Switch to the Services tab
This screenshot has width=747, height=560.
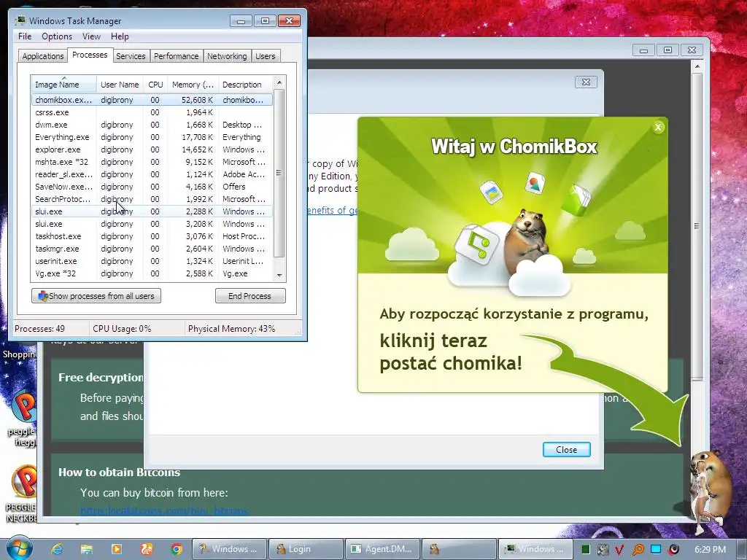click(131, 56)
